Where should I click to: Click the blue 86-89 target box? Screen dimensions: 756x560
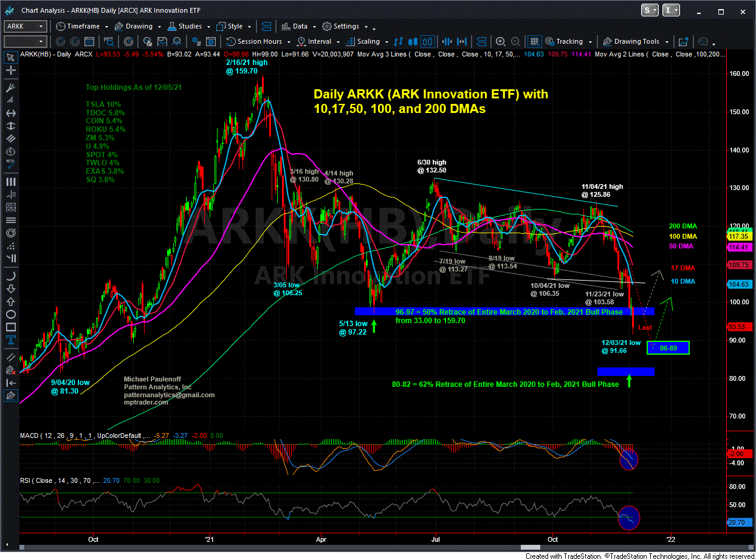668,348
